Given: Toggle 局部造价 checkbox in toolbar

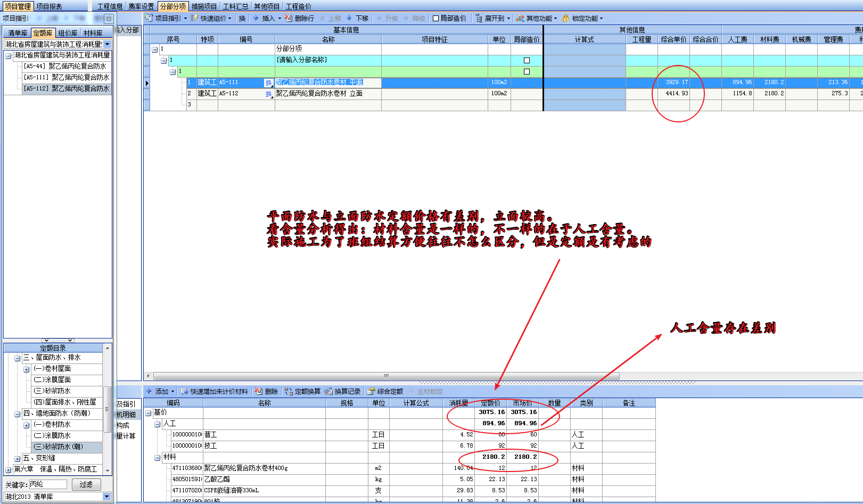Looking at the screenshot, I should [436, 18].
